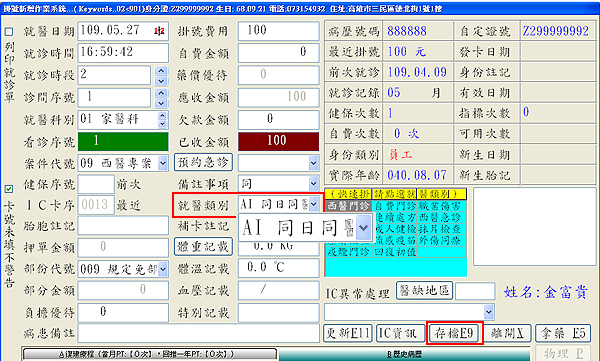The height and width of the screenshot is (361, 600).
Task: Click the 最近掛號 value 100 元
Action: [407, 52]
